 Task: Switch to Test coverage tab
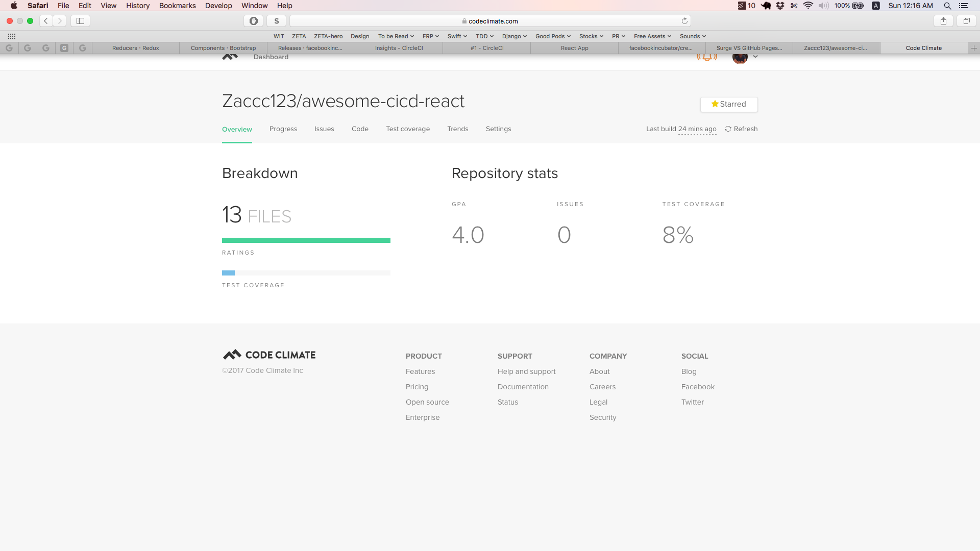[x=407, y=129]
